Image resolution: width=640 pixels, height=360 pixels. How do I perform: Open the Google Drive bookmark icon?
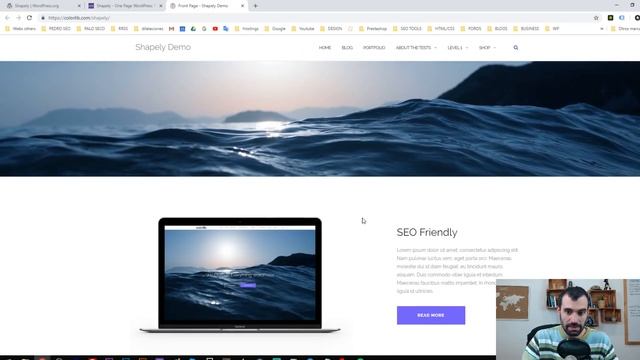[193, 29]
